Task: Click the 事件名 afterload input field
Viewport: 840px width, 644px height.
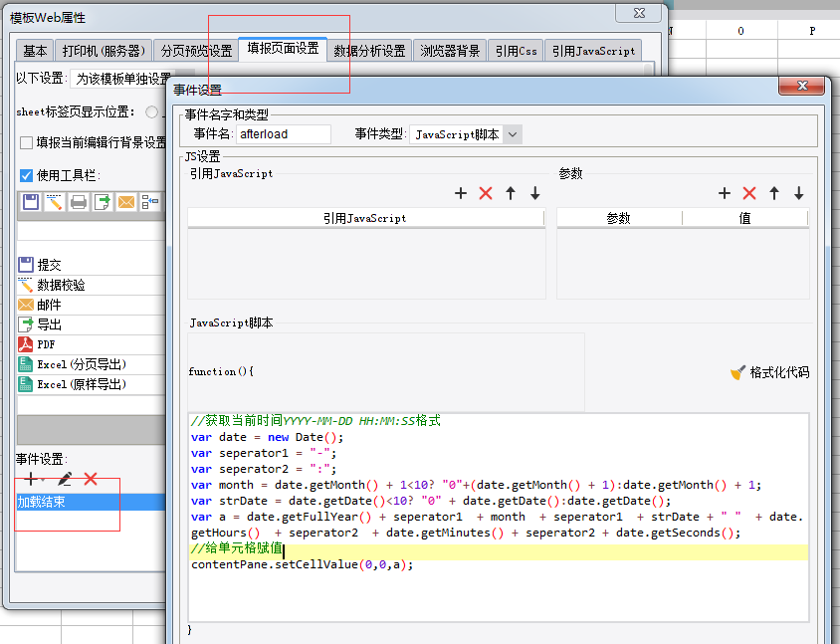Action: 284,134
